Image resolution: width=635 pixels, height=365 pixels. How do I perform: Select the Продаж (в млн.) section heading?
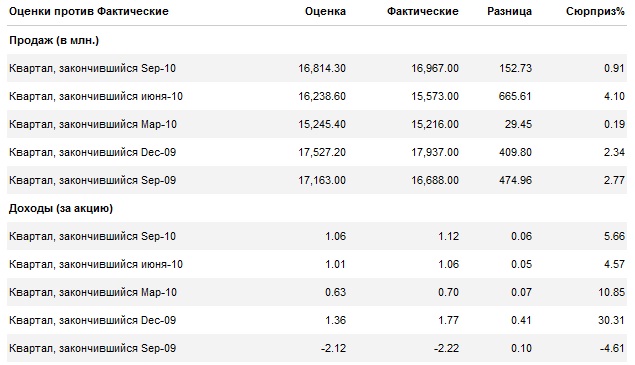point(54,40)
